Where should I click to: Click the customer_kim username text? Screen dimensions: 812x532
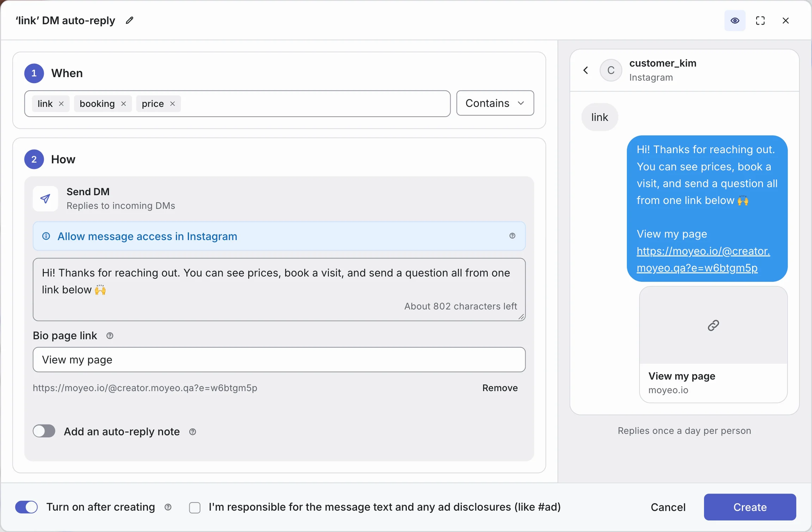tap(663, 63)
